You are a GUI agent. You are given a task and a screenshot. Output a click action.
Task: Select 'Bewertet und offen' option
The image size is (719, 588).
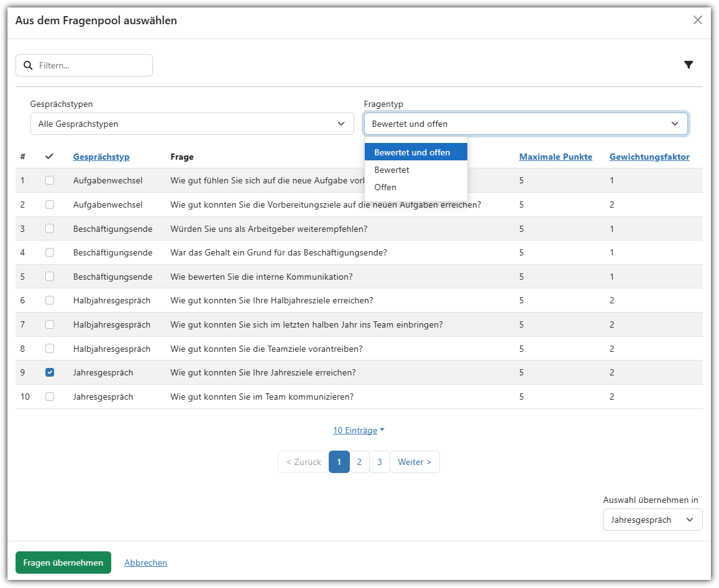point(412,152)
